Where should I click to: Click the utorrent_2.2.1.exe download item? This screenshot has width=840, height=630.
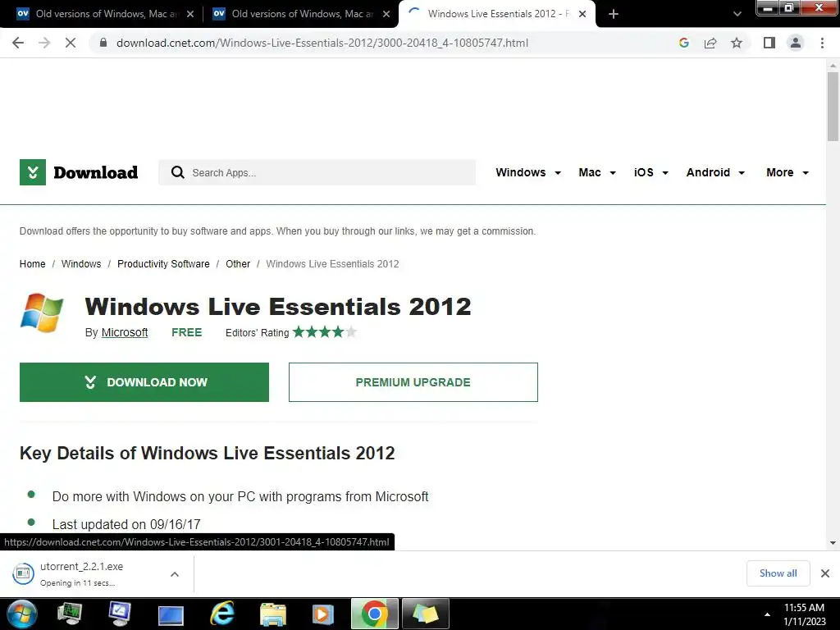click(81, 573)
